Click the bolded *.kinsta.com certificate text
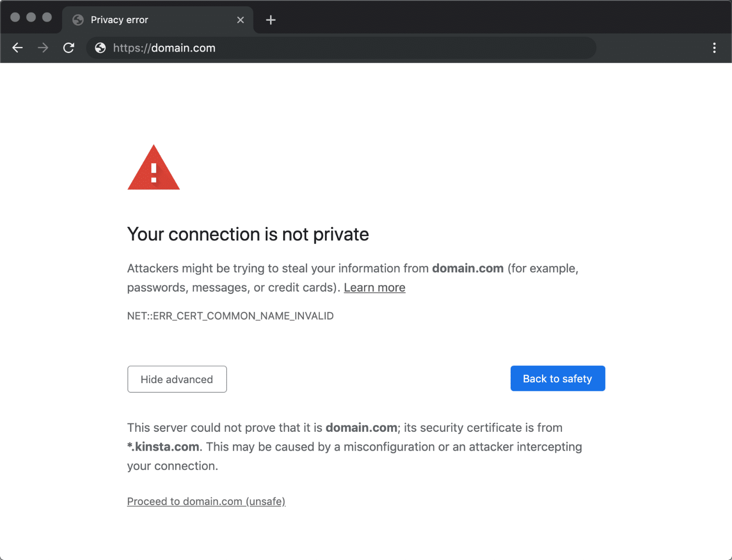 163,446
